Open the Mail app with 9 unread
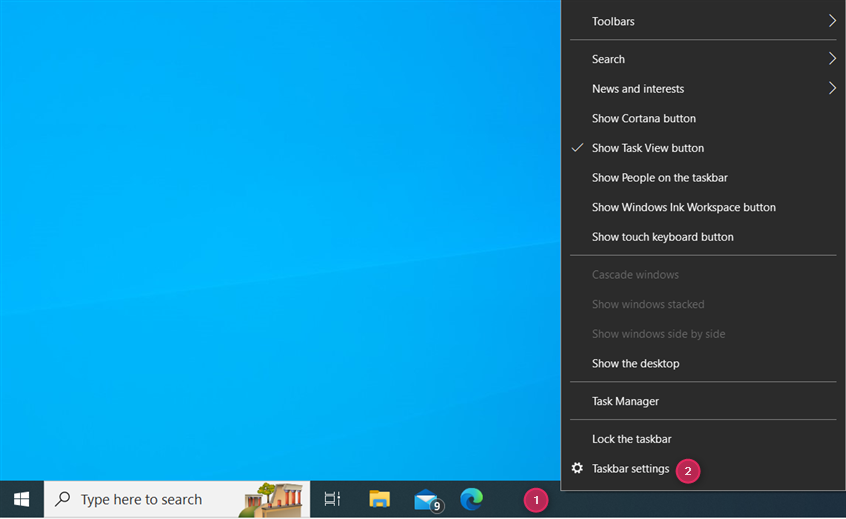Screen dimensions: 846x519 [428, 500]
